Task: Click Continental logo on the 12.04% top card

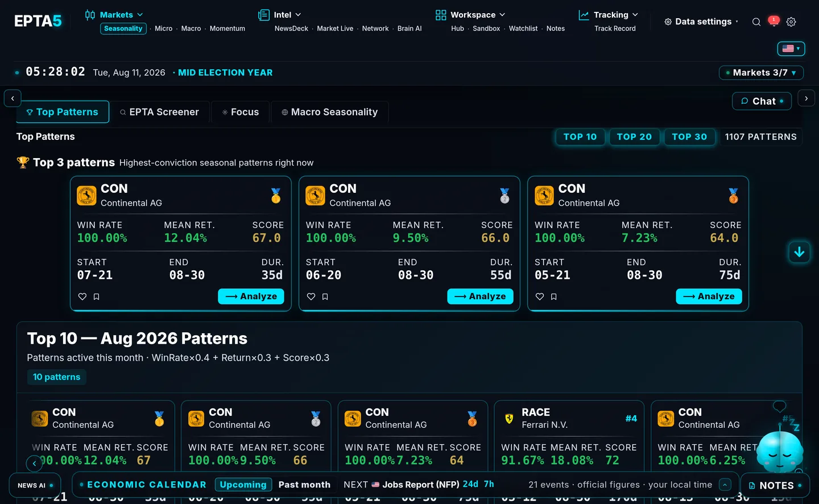Action: pos(86,195)
